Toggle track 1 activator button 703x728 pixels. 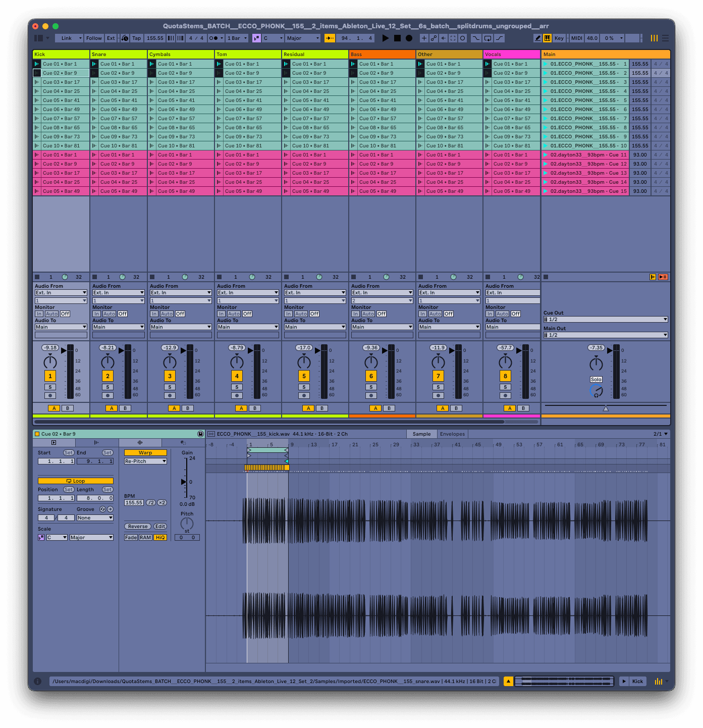50,376
